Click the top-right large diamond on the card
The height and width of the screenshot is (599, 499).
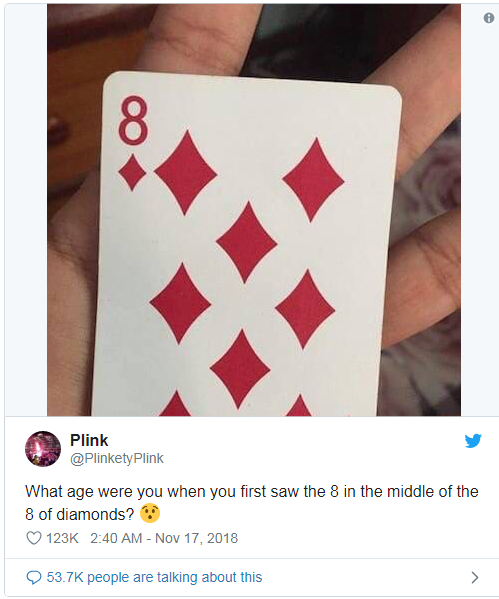pos(313,180)
